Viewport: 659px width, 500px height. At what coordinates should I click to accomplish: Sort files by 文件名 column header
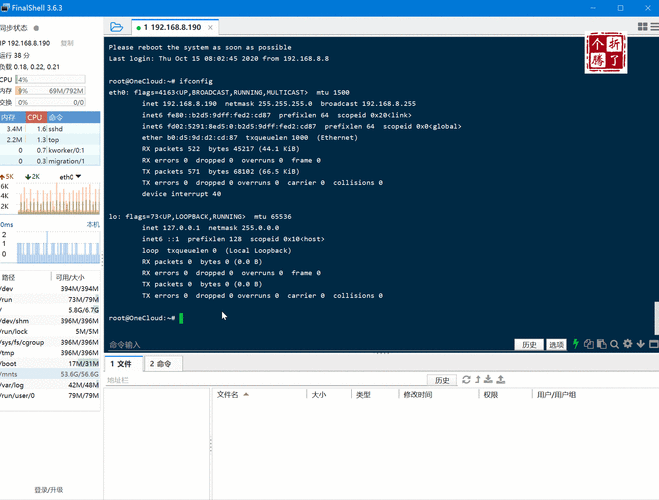(228, 395)
